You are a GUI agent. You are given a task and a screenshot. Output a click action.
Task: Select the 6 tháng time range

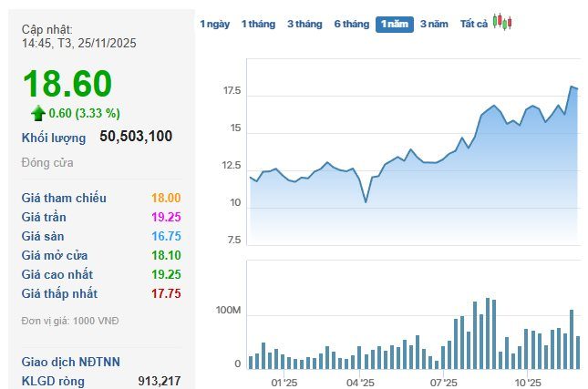pyautogui.click(x=352, y=24)
